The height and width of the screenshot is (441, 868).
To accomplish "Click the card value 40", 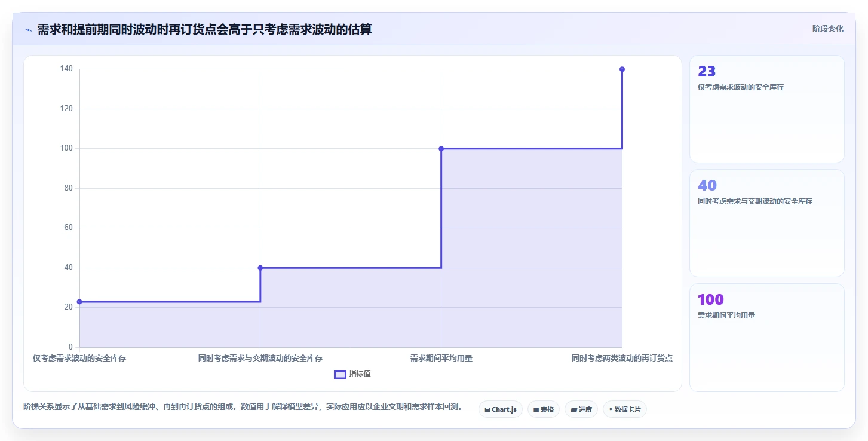I will (x=707, y=185).
